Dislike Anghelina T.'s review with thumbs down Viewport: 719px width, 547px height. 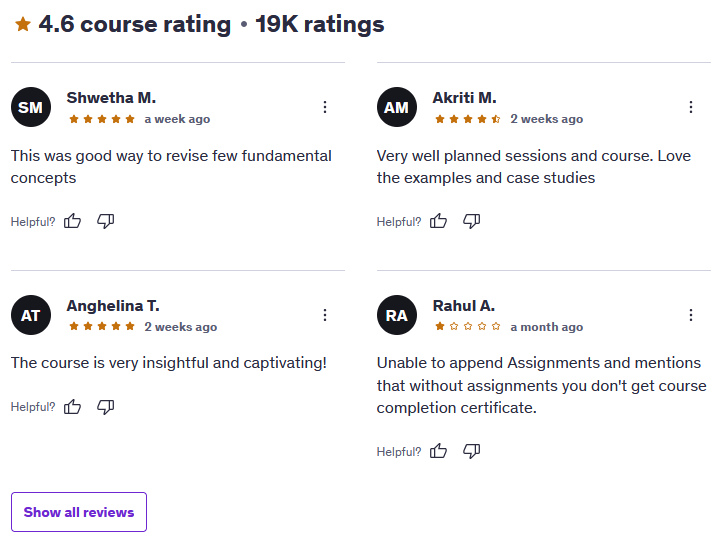105,407
